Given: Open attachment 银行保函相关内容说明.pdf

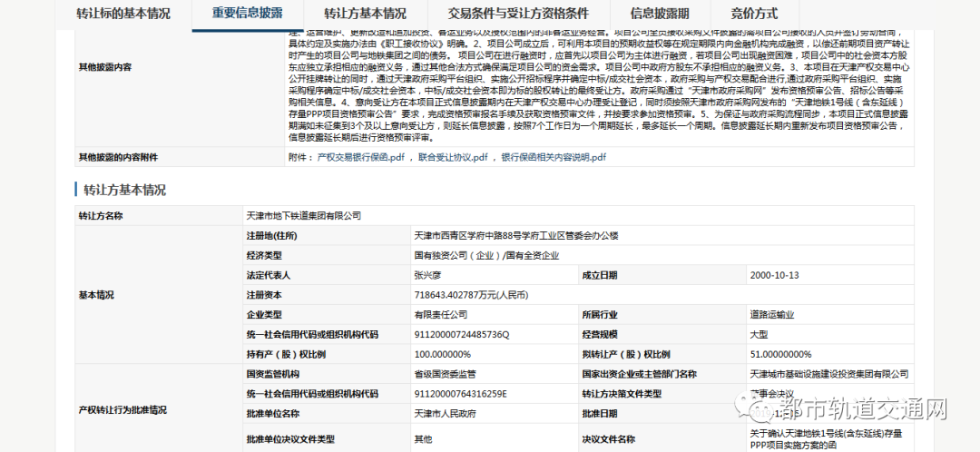Looking at the screenshot, I should (x=554, y=158).
